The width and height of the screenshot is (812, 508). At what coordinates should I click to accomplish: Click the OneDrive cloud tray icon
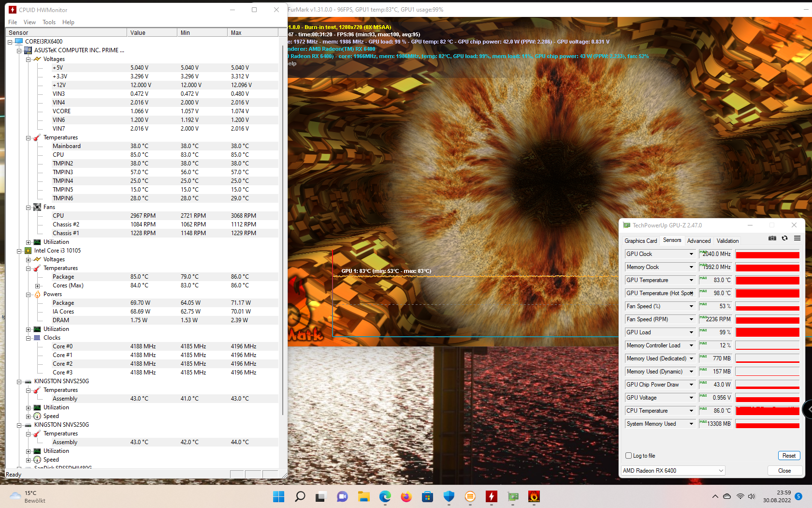(727, 496)
